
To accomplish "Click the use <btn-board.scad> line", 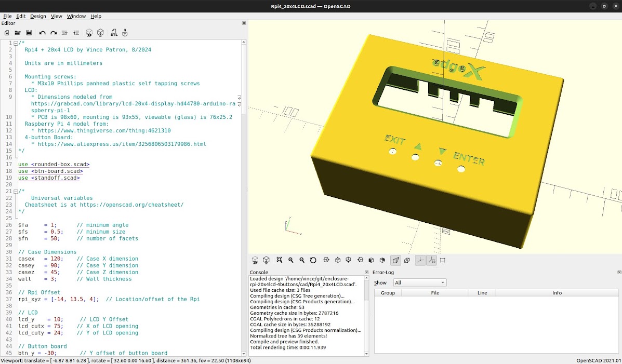I will coord(50,171).
